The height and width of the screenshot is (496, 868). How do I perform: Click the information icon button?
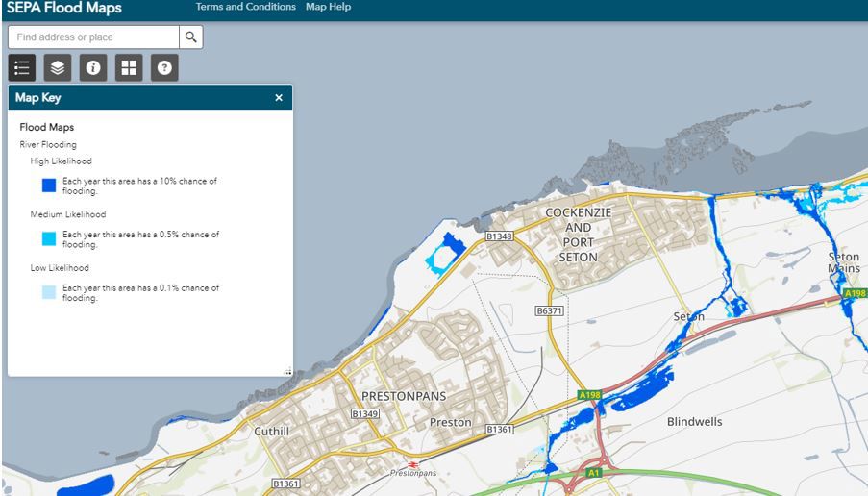[x=93, y=67]
